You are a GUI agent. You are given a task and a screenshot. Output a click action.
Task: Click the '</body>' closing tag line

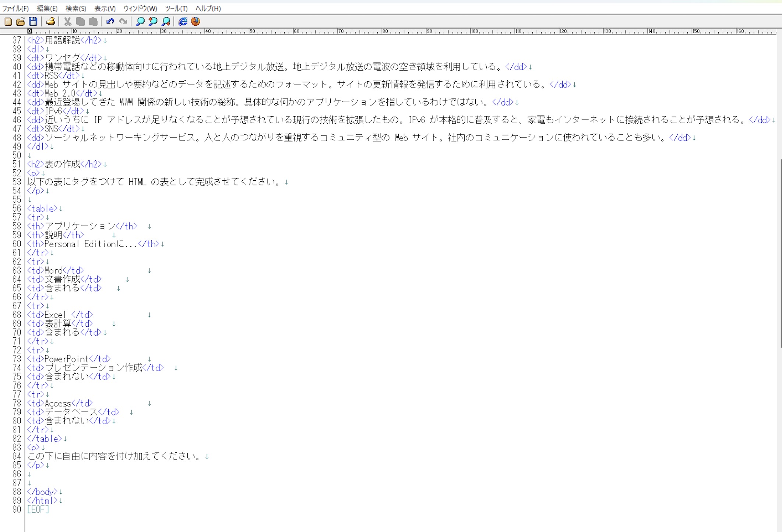(x=42, y=492)
